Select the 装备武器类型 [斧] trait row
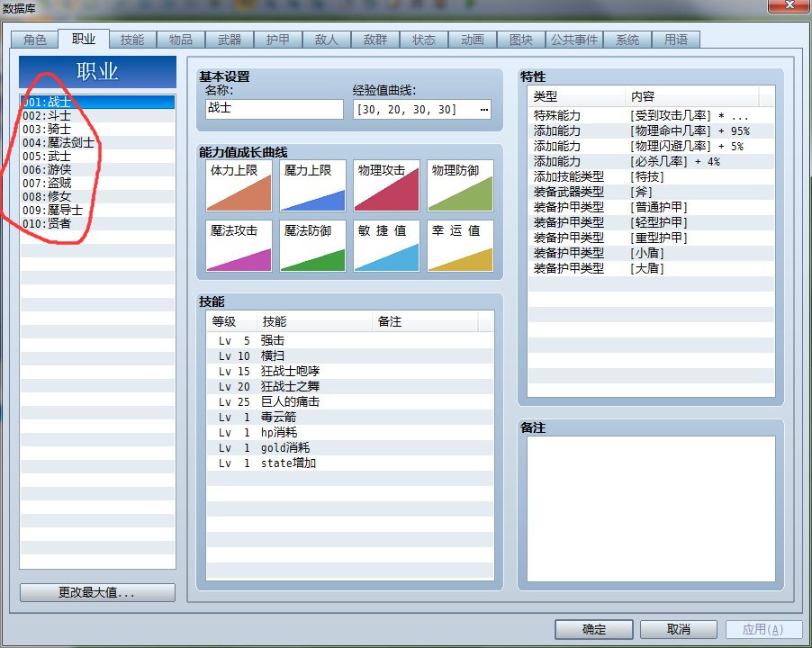The height and width of the screenshot is (648, 812). 651,192
